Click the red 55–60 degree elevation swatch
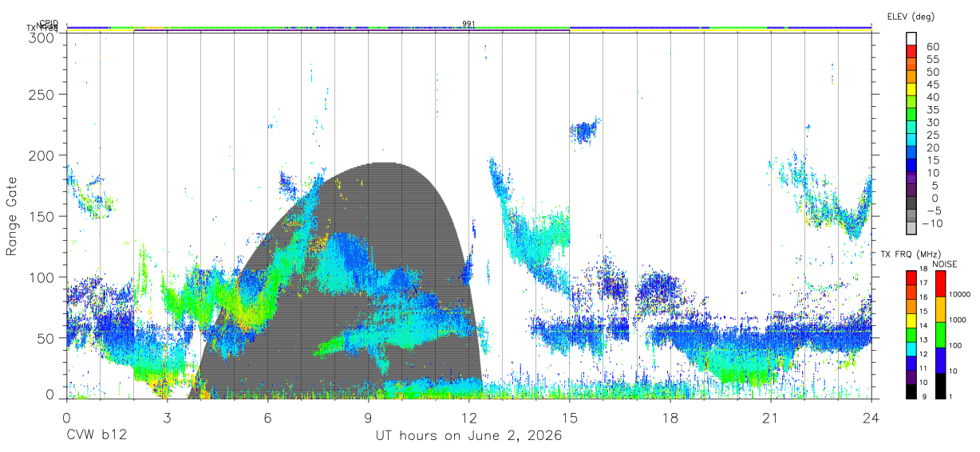The width and height of the screenshot is (980, 452). 911,53
